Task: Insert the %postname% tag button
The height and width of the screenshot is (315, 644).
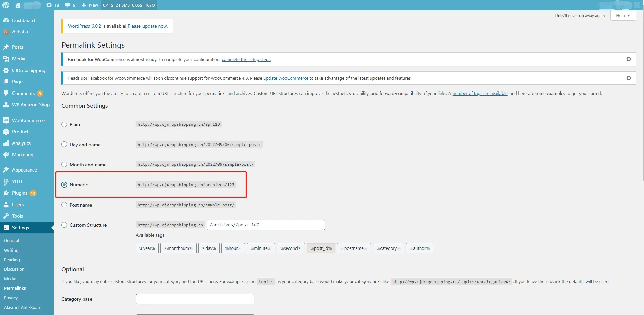Action: tap(354, 248)
